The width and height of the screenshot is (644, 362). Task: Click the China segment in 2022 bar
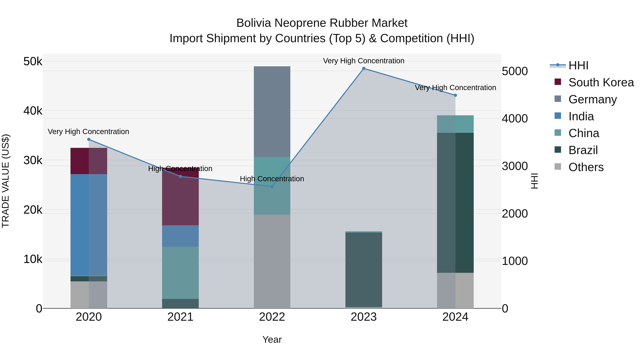point(272,186)
